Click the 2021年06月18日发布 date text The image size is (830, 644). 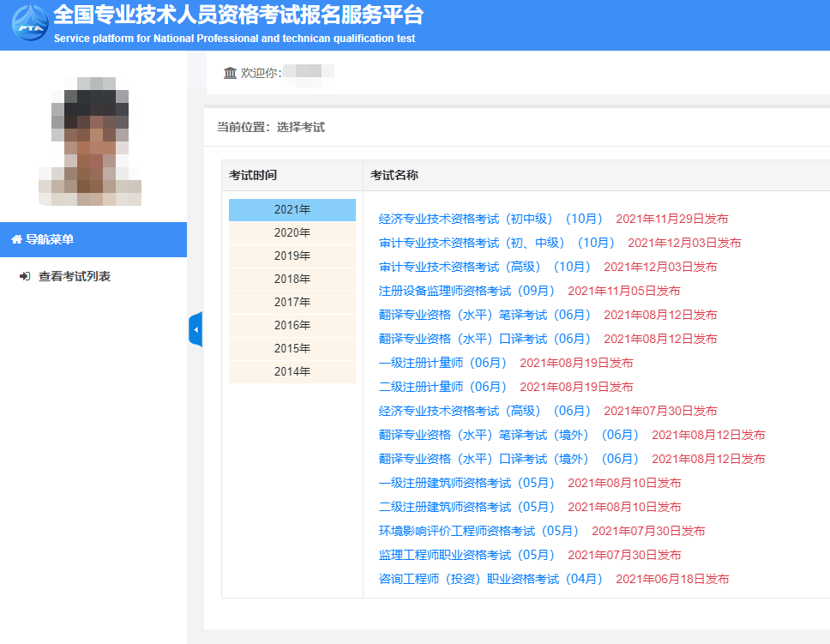(x=672, y=579)
